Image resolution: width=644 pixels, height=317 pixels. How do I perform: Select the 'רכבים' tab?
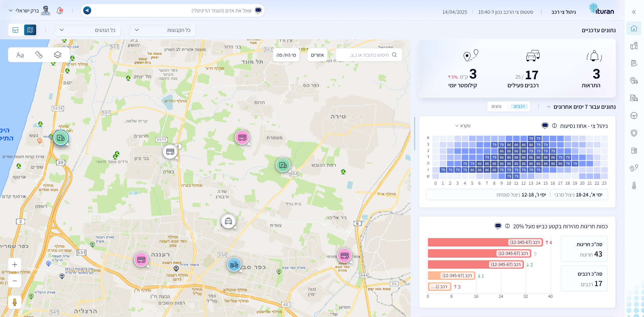point(519,106)
